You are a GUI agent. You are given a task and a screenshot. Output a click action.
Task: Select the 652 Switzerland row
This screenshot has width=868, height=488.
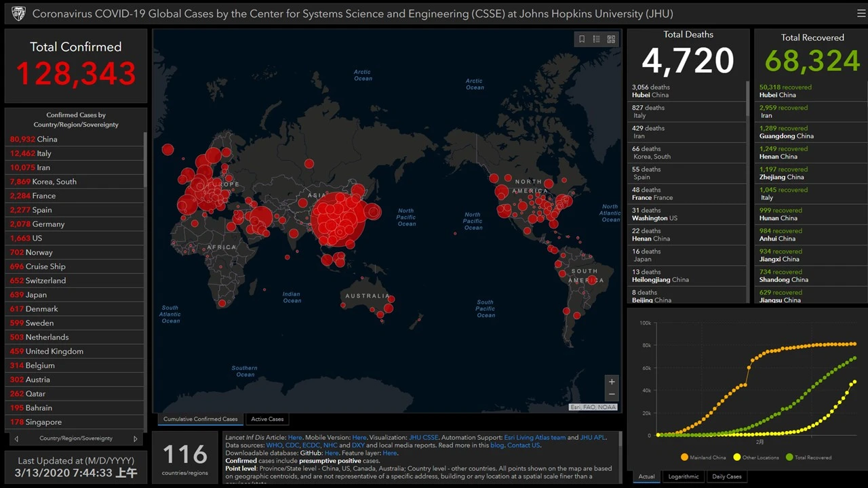point(75,281)
